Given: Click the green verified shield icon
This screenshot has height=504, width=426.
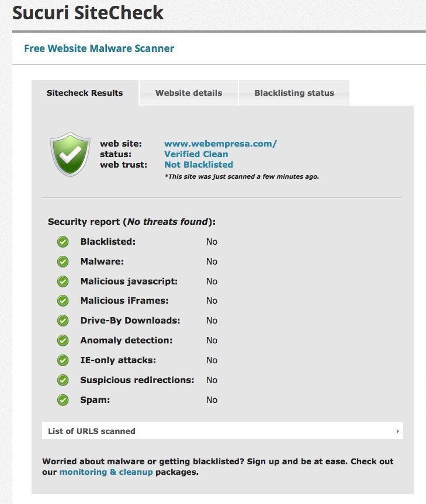Looking at the screenshot, I should coord(69,154).
